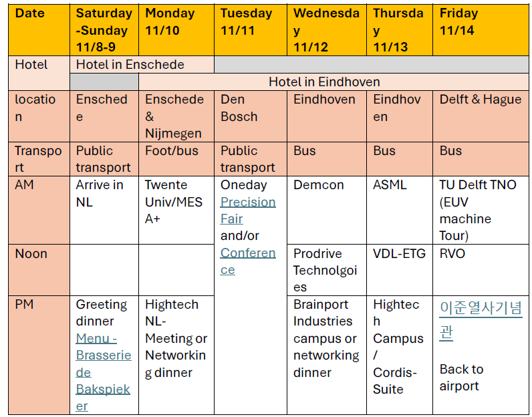Screen dimensions: 532x417
Task: Select the Delft & Hague location cell
Action: 481,116
